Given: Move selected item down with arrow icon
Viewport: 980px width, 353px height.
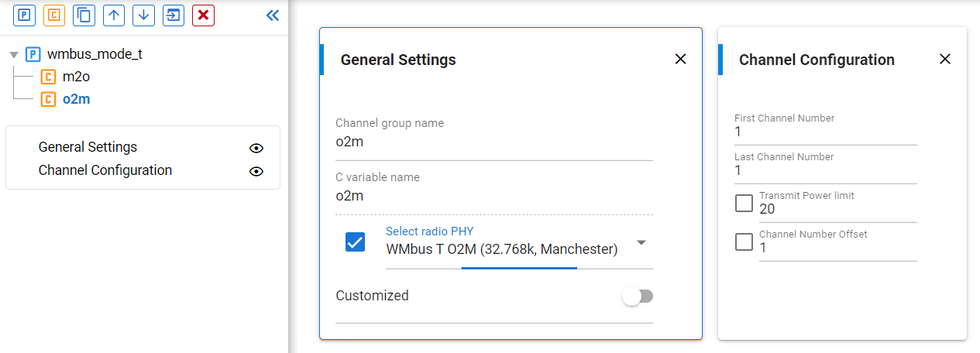Looking at the screenshot, I should point(143,15).
